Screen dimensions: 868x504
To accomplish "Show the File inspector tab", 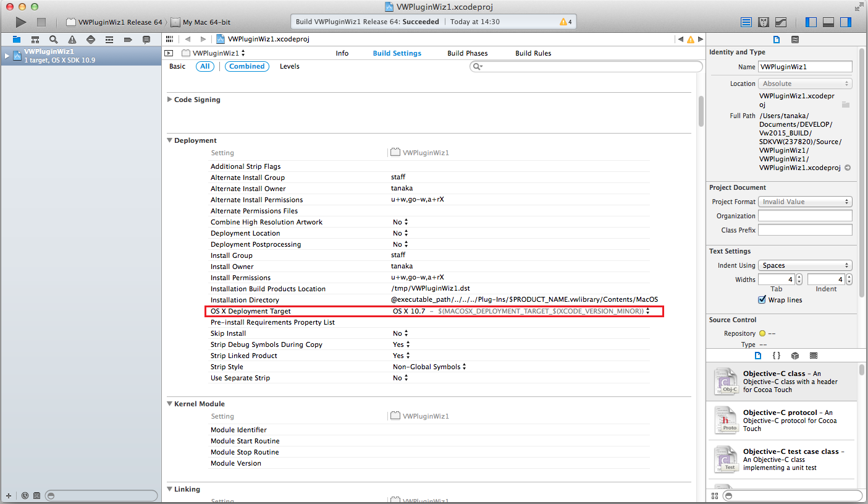I will tap(777, 39).
